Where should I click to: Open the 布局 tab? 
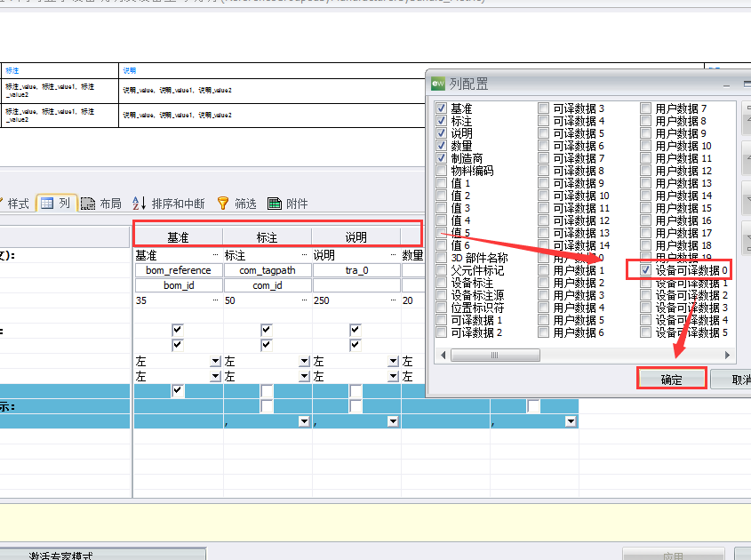pyautogui.click(x=101, y=204)
